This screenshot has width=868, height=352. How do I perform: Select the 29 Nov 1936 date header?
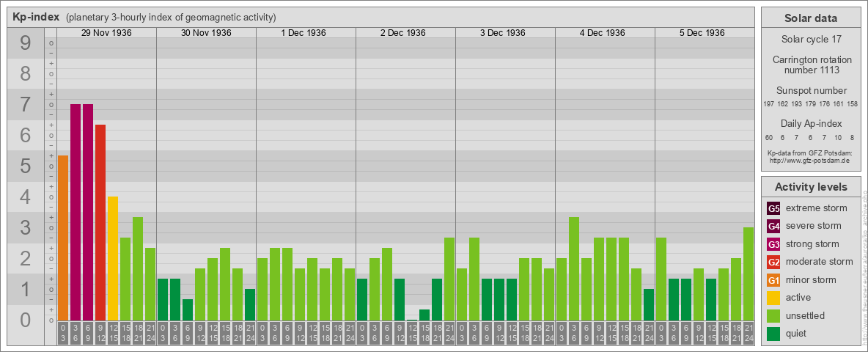(106, 33)
